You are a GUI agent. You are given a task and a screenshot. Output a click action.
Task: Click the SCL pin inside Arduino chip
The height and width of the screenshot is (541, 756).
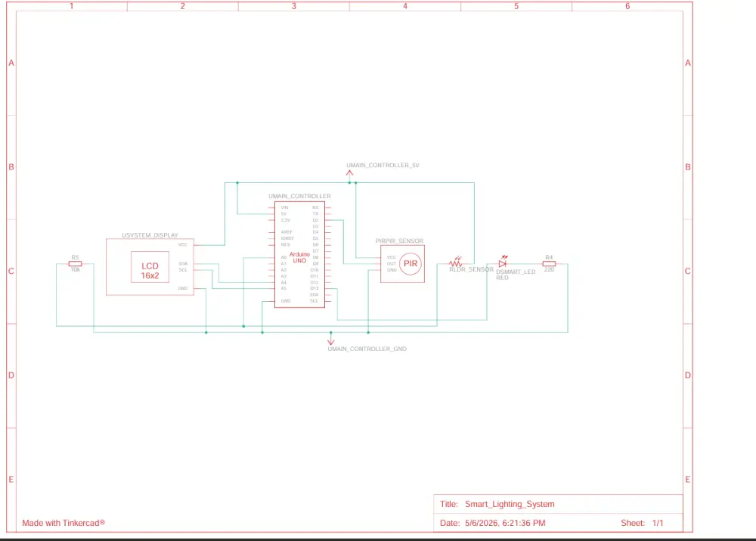[x=314, y=301]
